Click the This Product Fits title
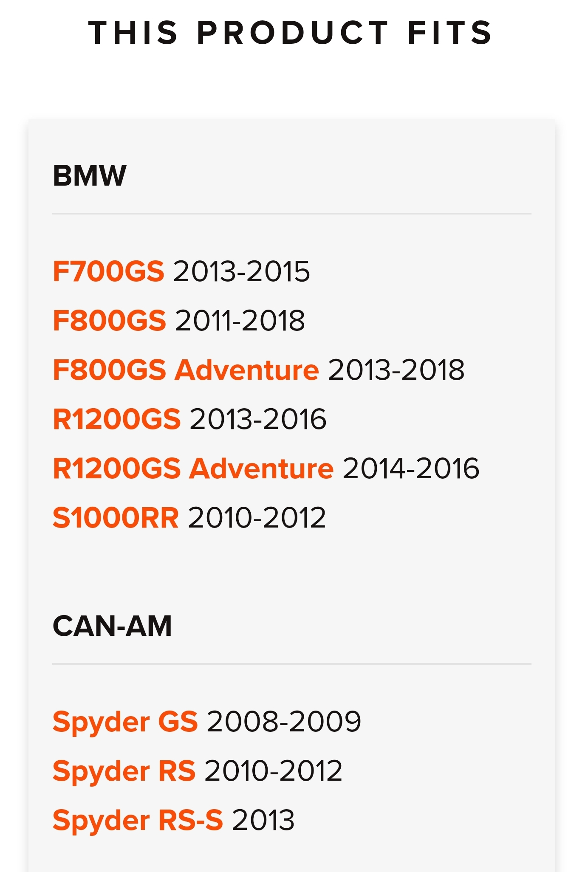 (291, 33)
